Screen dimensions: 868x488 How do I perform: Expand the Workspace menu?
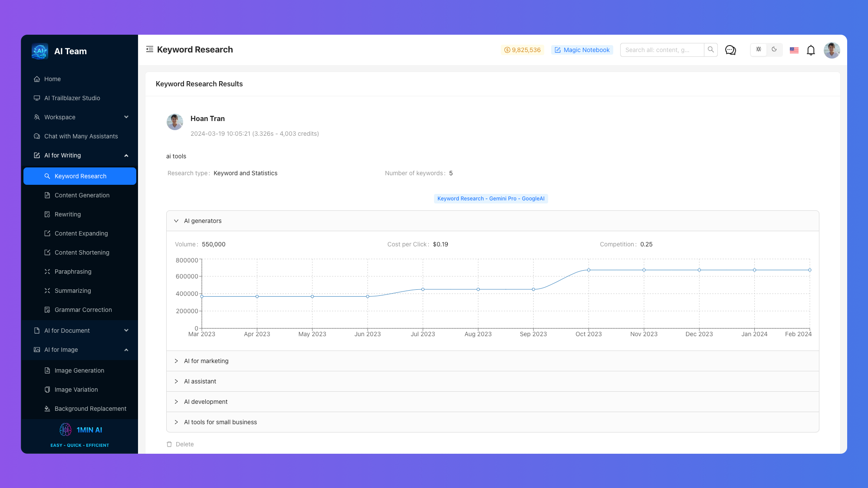tap(126, 117)
